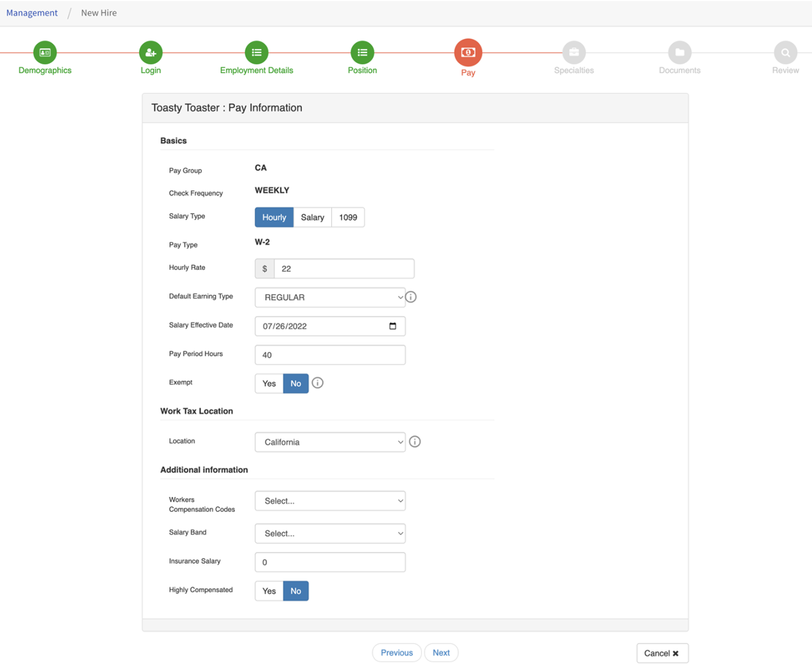Click the Demographics step icon
Image resolution: width=812 pixels, height=667 pixels.
tap(44, 52)
